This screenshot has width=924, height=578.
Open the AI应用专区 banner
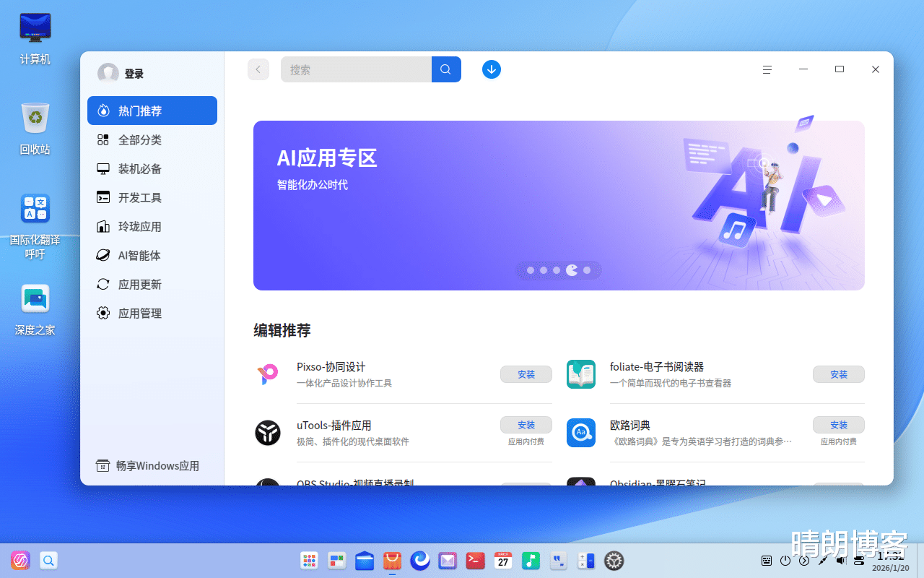click(x=559, y=205)
